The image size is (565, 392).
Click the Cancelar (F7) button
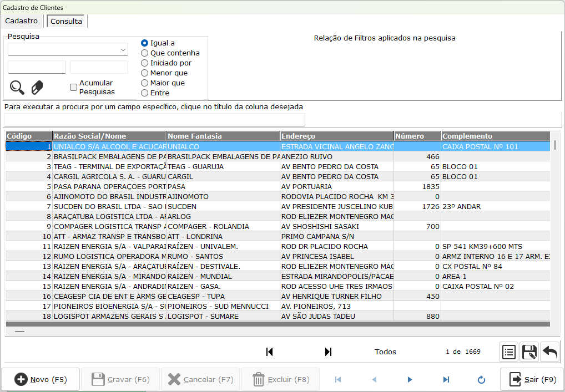(x=200, y=379)
